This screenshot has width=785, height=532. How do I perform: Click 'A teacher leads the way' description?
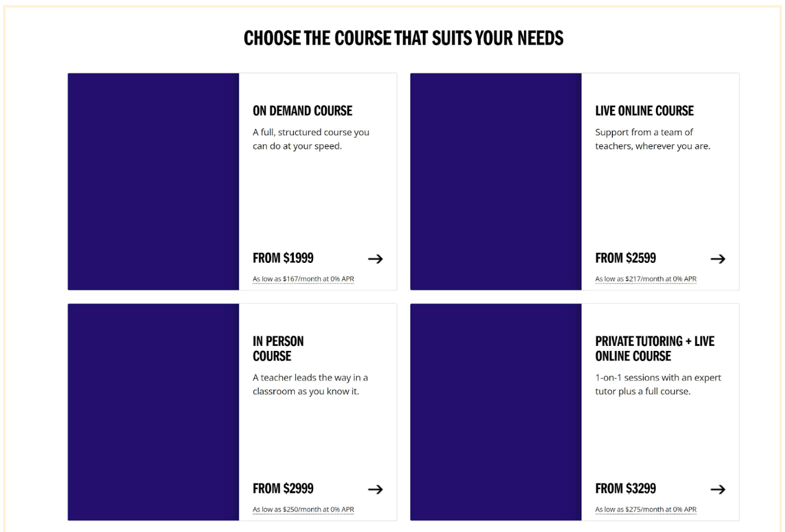tap(310, 384)
